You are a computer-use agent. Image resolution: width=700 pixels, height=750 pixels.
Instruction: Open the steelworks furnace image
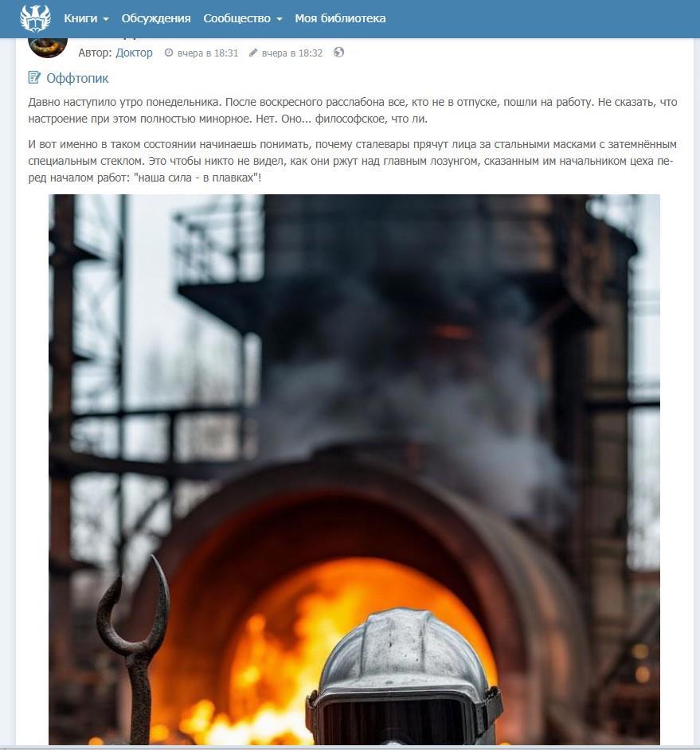click(354, 469)
